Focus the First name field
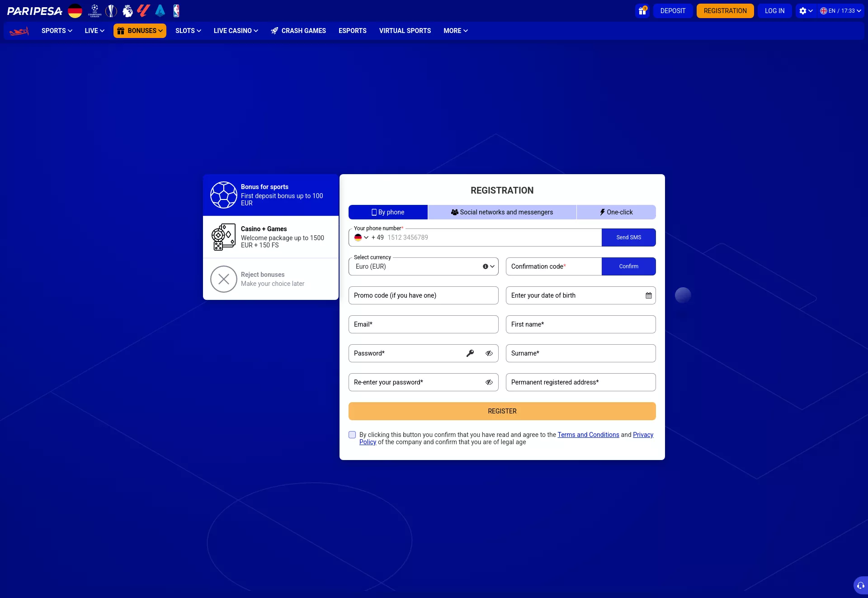Viewport: 868px width, 598px height. click(x=581, y=324)
